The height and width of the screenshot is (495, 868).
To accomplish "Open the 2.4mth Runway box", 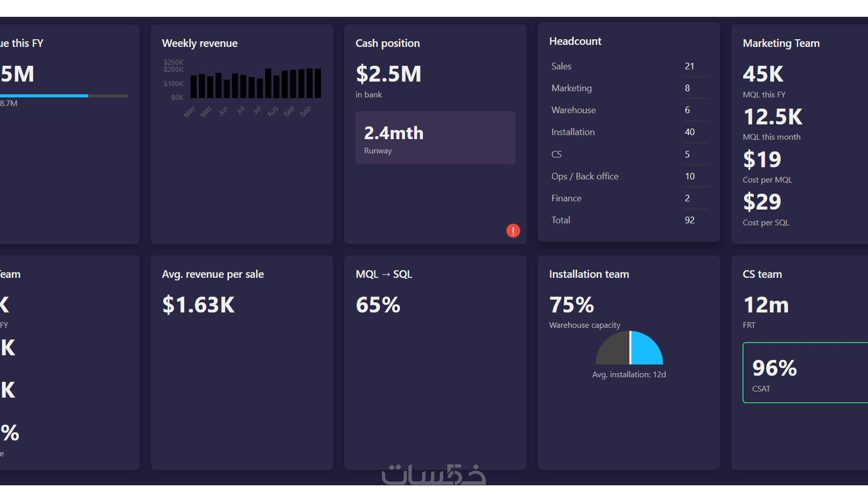I will pos(436,138).
